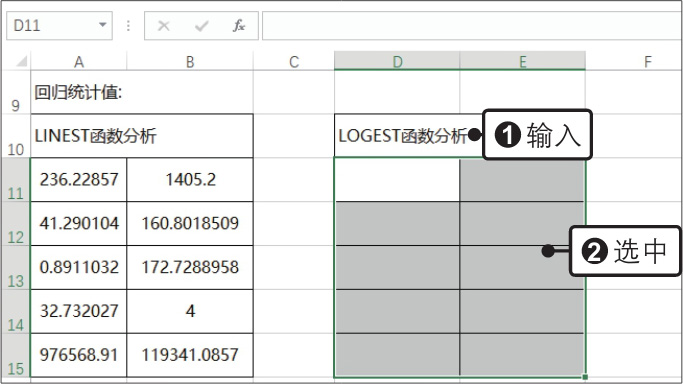Screen dimensions: 683x384
Task: Click cell with value 41.290104
Action: point(79,224)
